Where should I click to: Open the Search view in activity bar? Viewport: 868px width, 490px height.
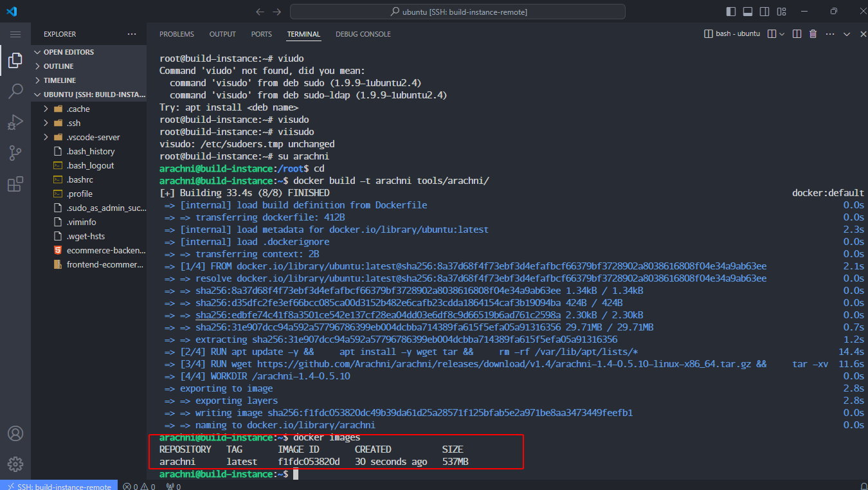[15, 91]
